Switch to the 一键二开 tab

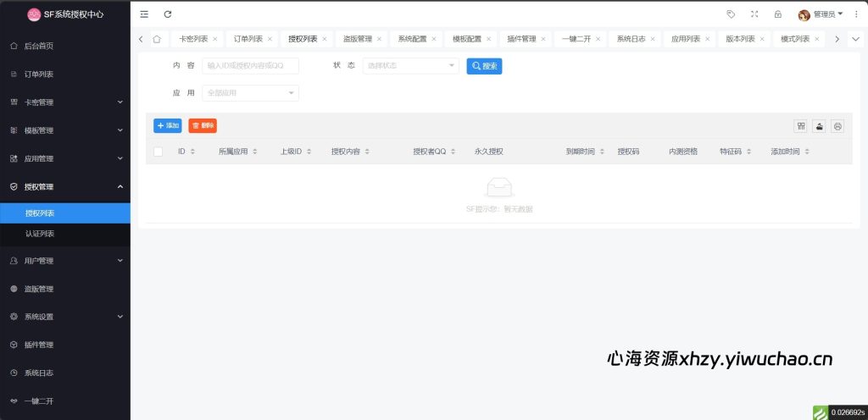pos(576,39)
